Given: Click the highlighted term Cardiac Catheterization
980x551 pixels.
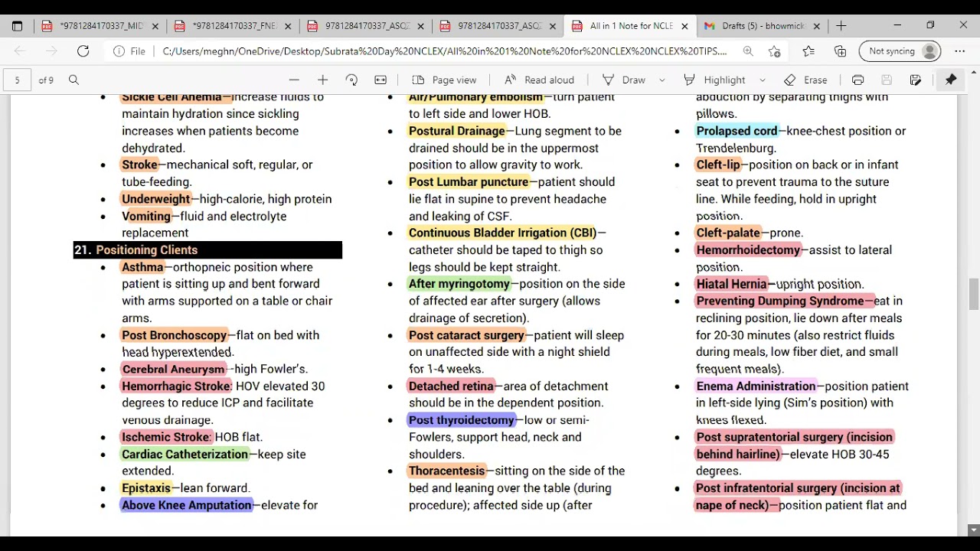Looking at the screenshot, I should click(185, 454).
